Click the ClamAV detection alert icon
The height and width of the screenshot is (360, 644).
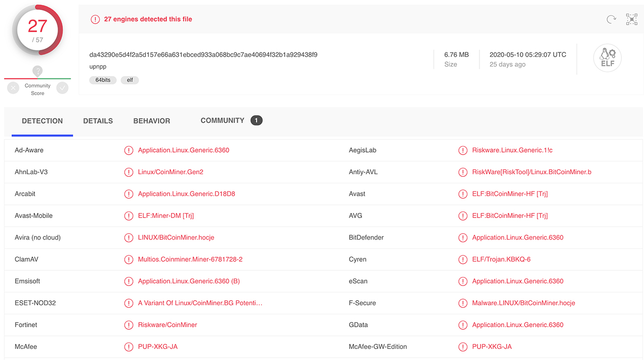pos(129,259)
